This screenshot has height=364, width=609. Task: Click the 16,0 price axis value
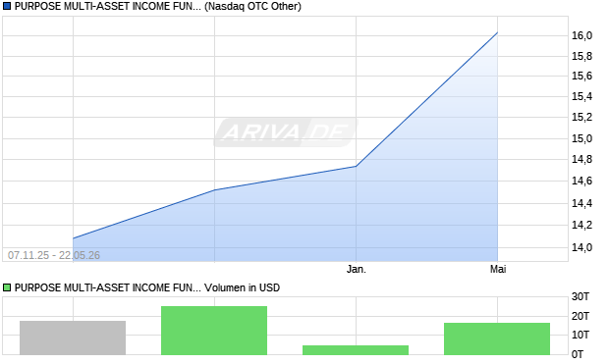[581, 35]
